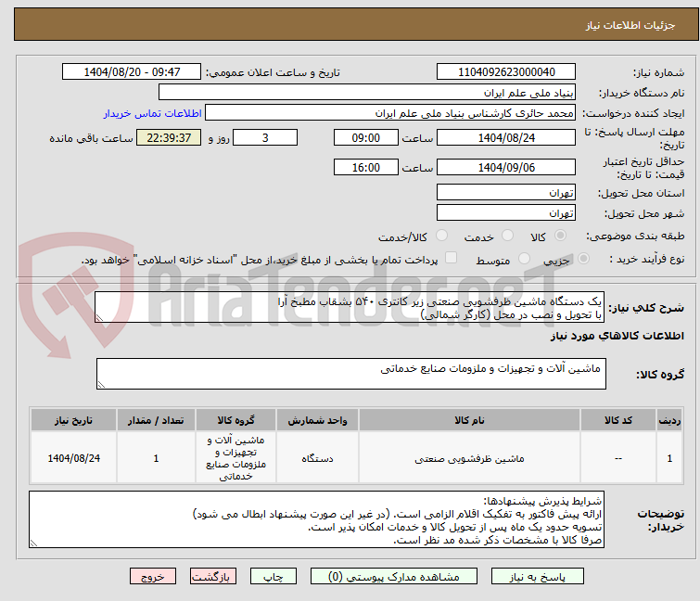The width and height of the screenshot is (700, 601).
Task: Click the کد کالا column header
Action: tap(617, 420)
